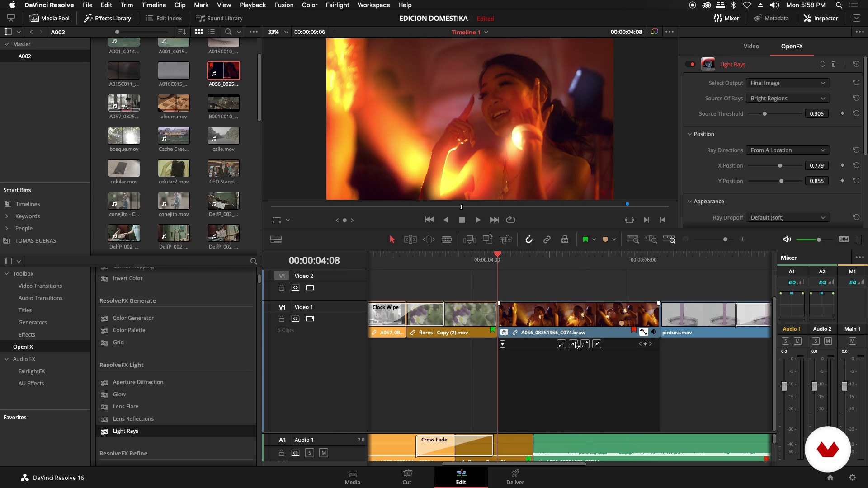
Task: Click the Custom Zoom icon
Action: (x=669, y=239)
